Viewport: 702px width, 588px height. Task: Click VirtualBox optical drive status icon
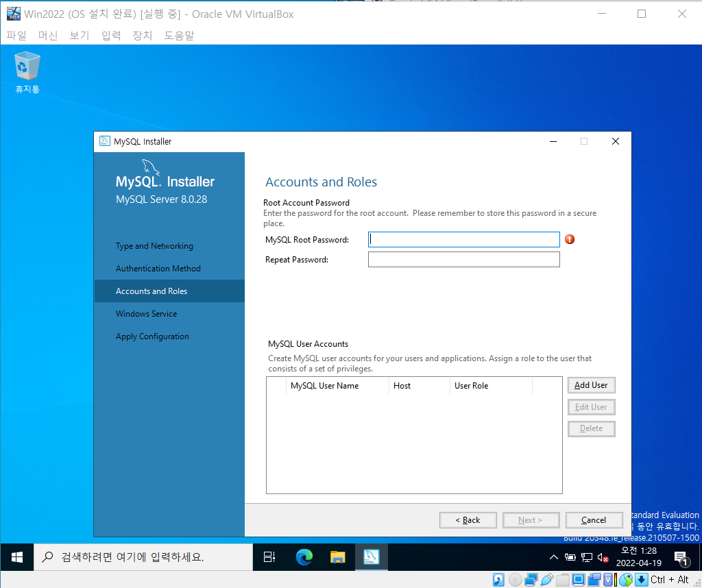click(515, 580)
